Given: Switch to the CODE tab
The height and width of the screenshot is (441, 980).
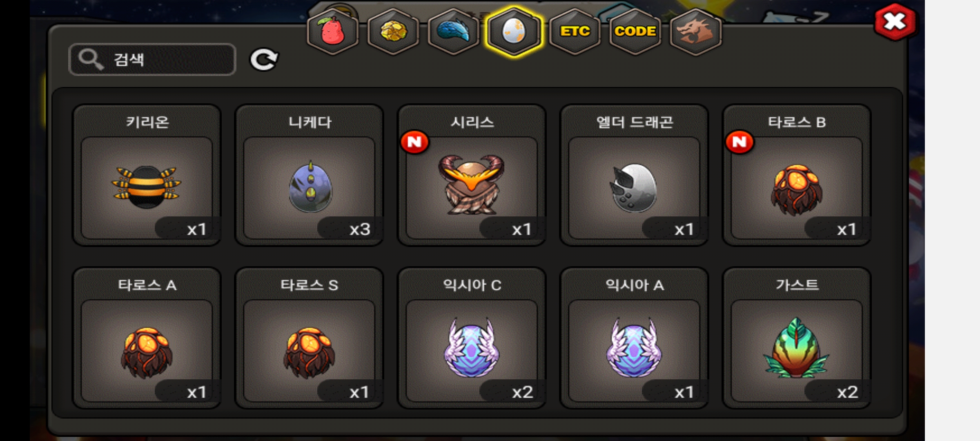Looking at the screenshot, I should point(635,31).
